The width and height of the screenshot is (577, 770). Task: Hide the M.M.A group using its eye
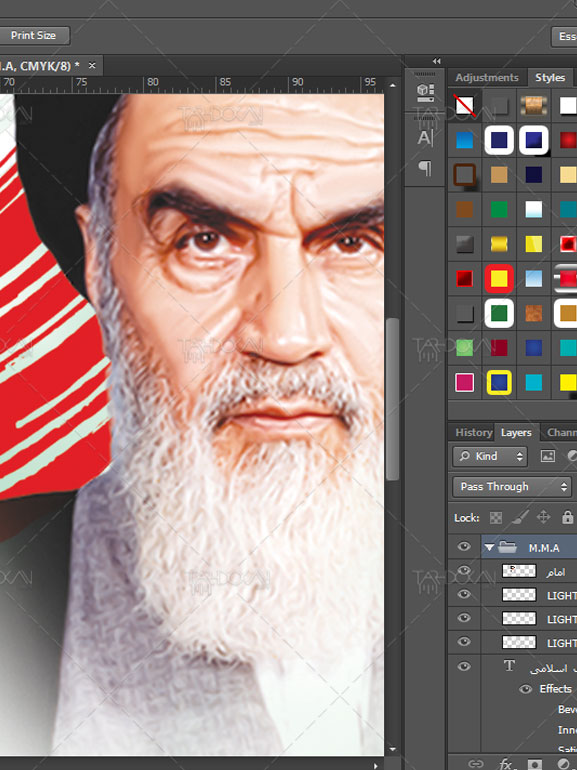[464, 547]
